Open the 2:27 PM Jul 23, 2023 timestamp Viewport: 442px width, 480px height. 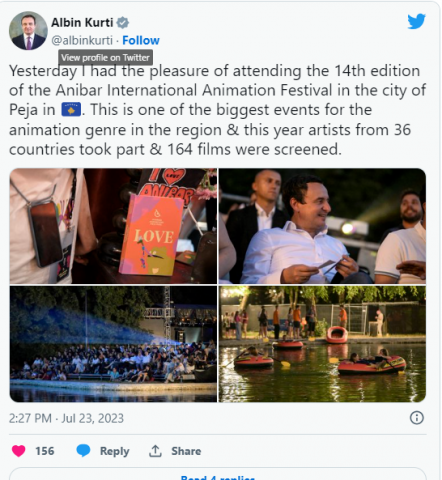click(x=66, y=418)
